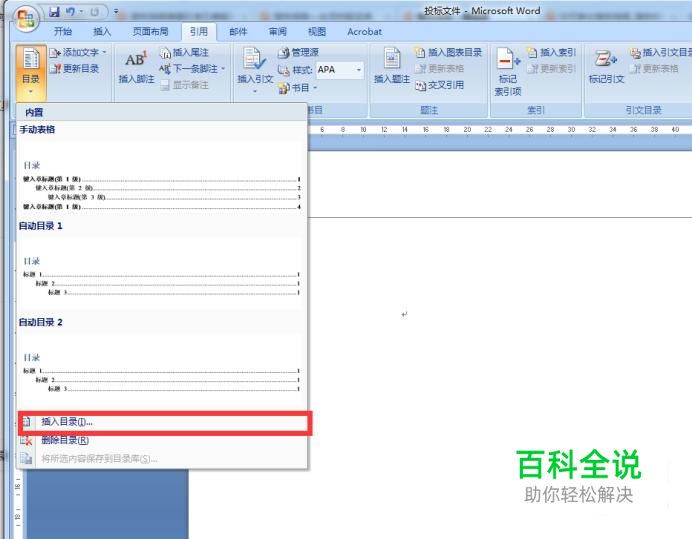Click in the document body near paragraph mark

pyautogui.click(x=404, y=314)
